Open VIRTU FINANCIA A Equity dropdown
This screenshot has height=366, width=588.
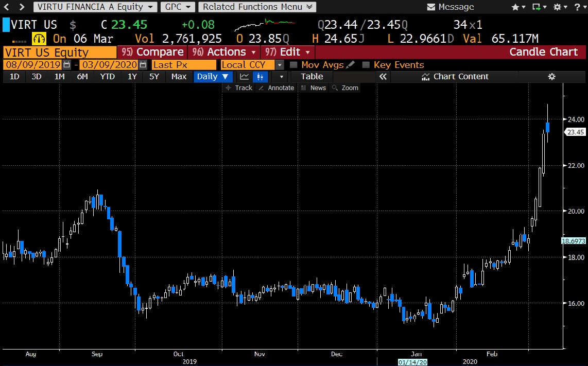(x=95, y=7)
